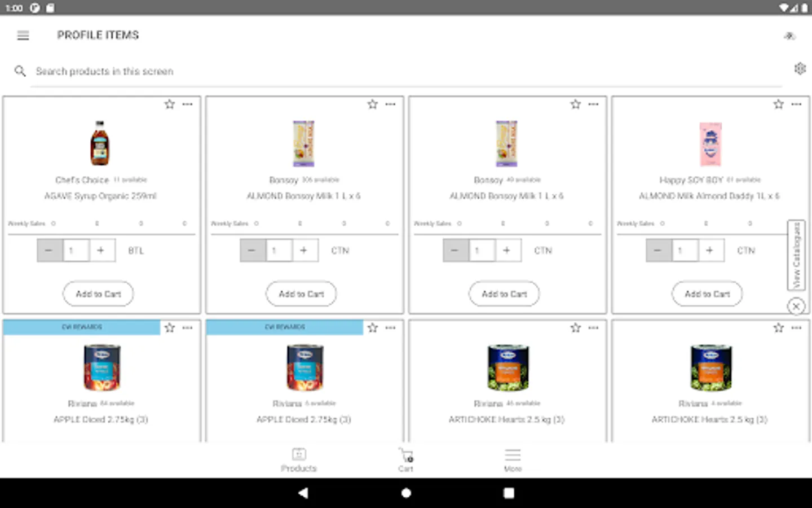The width and height of the screenshot is (812, 508).
Task: Select CTN unit on Happy SOY BOY card
Action: (746, 251)
